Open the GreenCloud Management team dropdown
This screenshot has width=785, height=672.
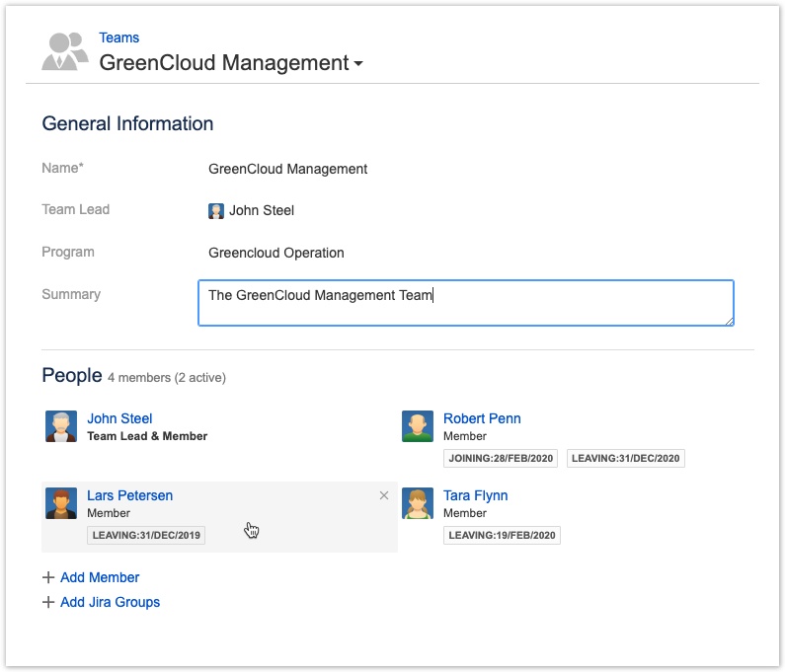pyautogui.click(x=357, y=64)
